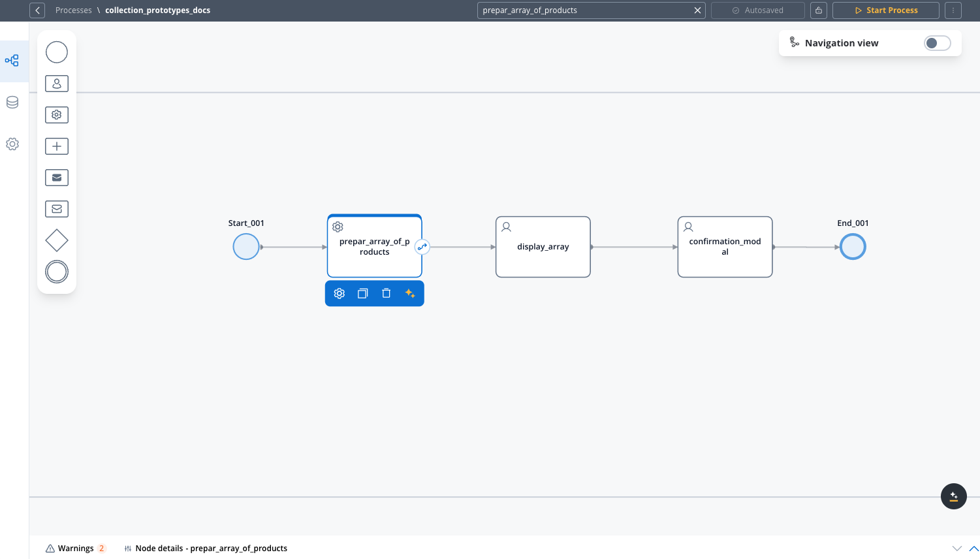The height and width of the screenshot is (559, 980).
Task: Select the End_001 event on canvas
Action: tap(853, 247)
